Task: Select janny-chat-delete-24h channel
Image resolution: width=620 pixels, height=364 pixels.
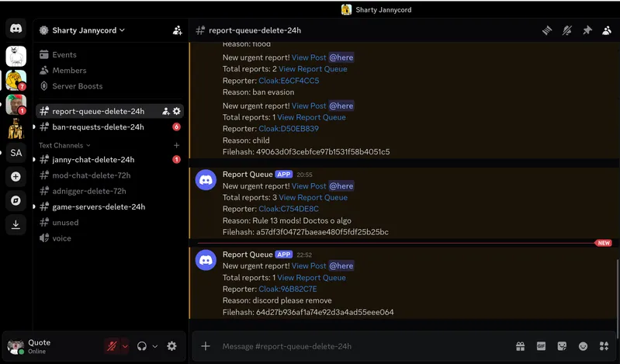Action: click(x=109, y=159)
